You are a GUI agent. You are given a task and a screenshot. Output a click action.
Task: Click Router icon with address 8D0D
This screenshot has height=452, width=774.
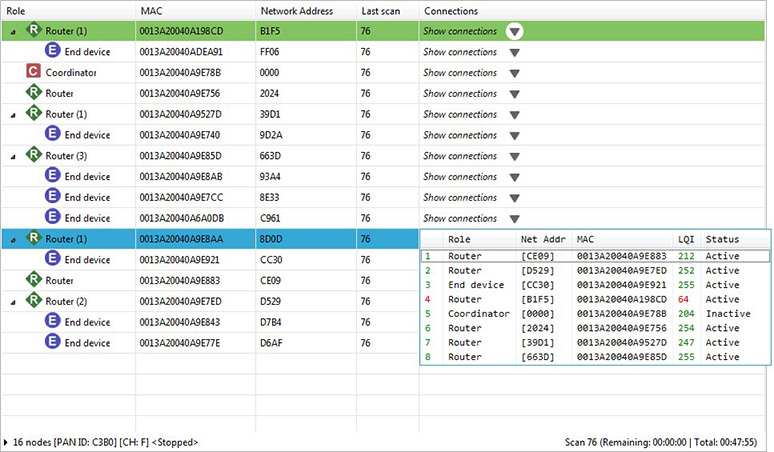[33, 238]
